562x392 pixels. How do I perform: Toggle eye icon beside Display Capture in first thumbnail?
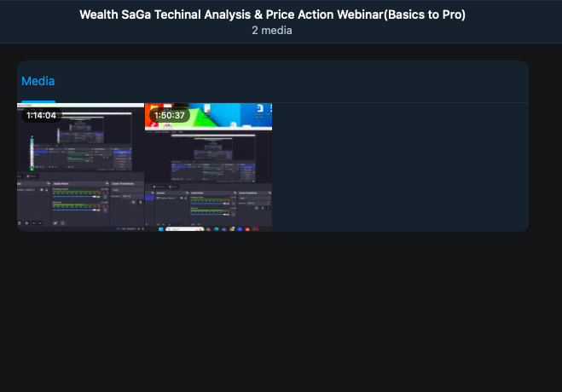pyautogui.click(x=42, y=190)
